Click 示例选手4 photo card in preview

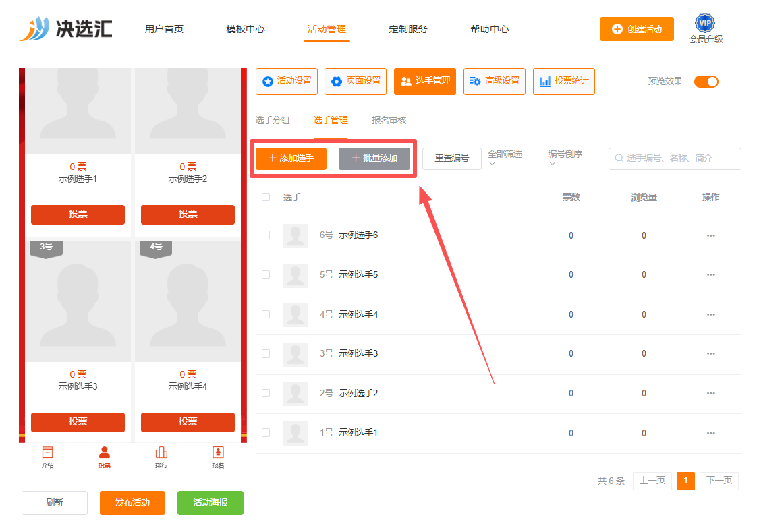coord(188,301)
